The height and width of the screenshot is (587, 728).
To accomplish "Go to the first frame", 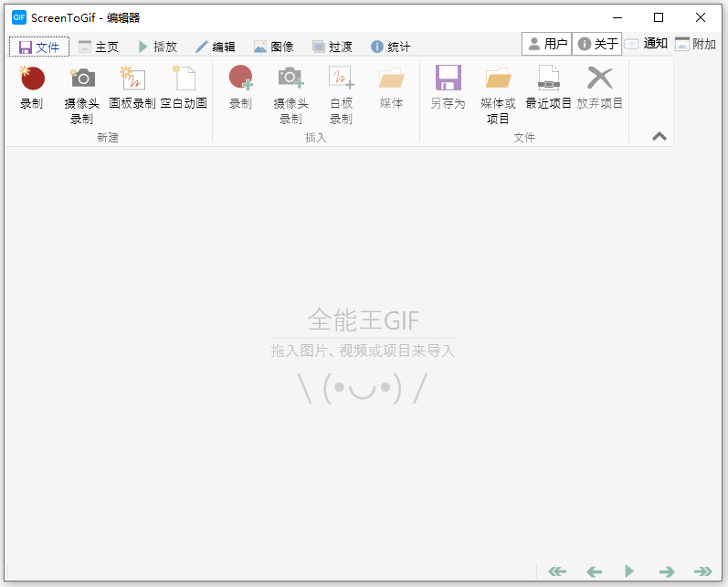I will (557, 571).
